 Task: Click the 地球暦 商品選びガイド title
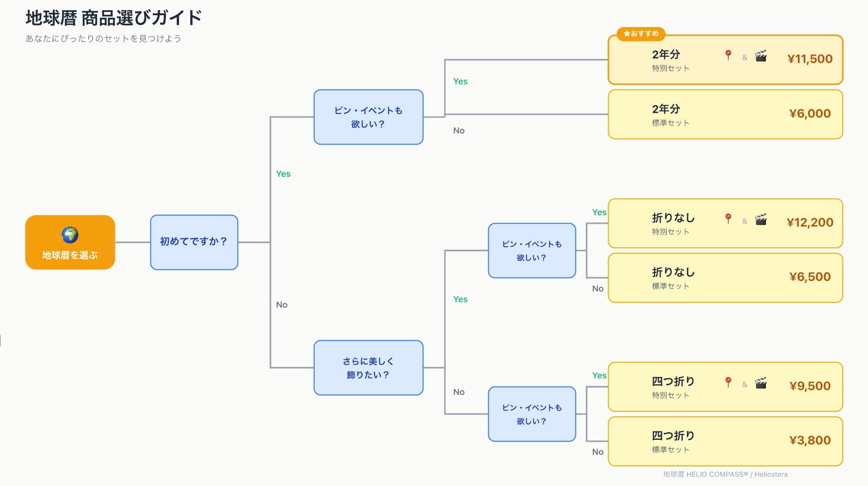tap(114, 18)
